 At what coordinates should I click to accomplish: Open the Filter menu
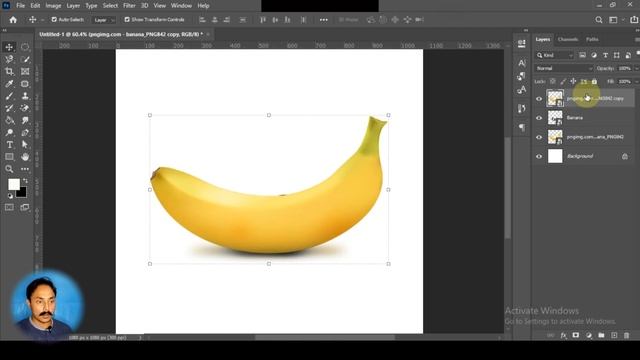pos(129,6)
